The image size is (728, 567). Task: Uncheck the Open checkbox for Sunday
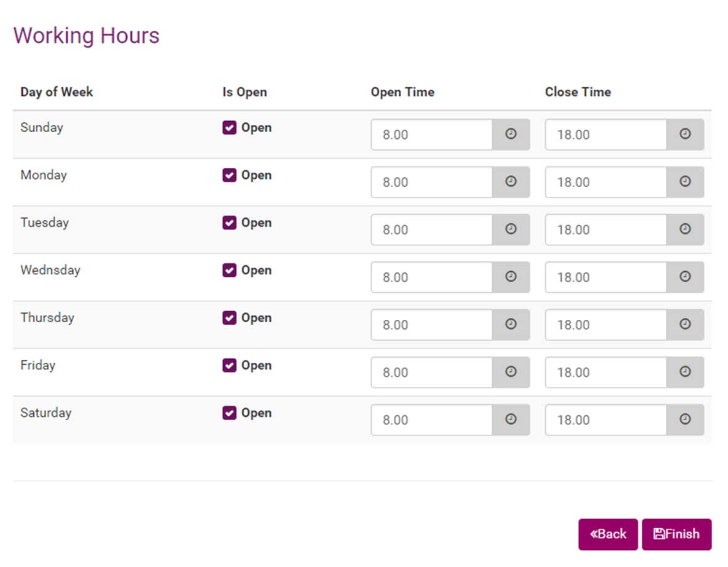230,128
